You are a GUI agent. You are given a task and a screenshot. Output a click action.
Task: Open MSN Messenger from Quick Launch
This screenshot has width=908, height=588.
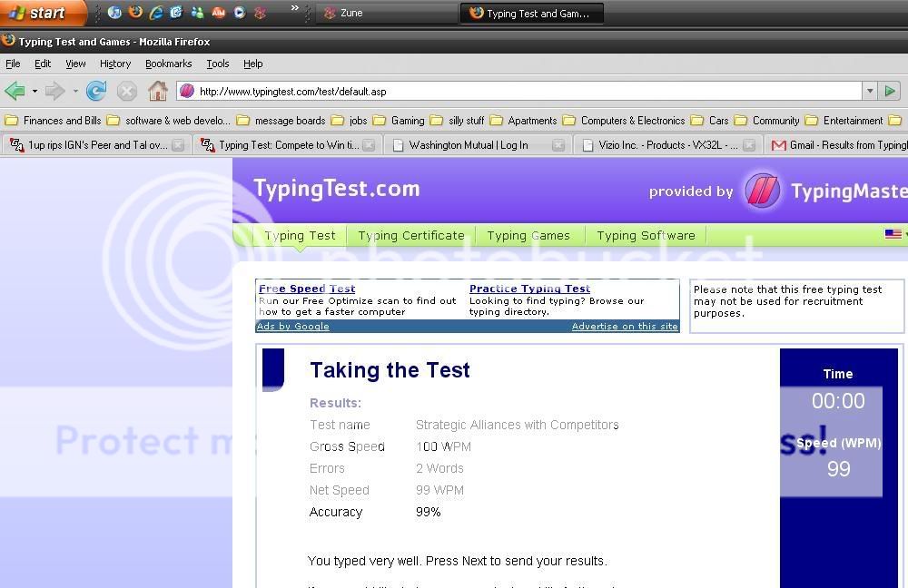coord(196,13)
